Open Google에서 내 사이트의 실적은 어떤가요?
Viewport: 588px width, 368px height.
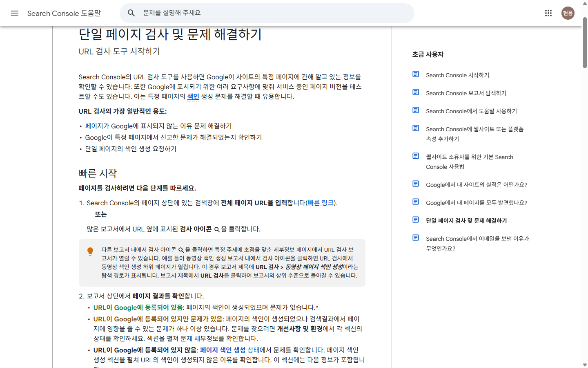[x=477, y=185]
